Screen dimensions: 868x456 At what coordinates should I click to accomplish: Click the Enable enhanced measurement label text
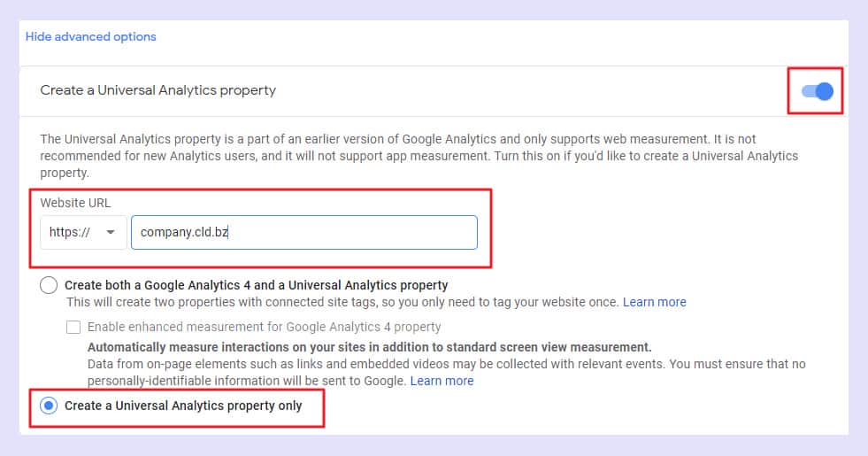(264, 327)
